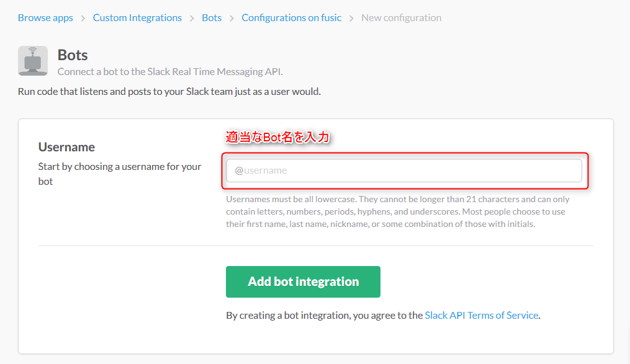This screenshot has height=364, width=630.
Task: Click the New configuration breadcrumb entry
Action: pos(401,17)
